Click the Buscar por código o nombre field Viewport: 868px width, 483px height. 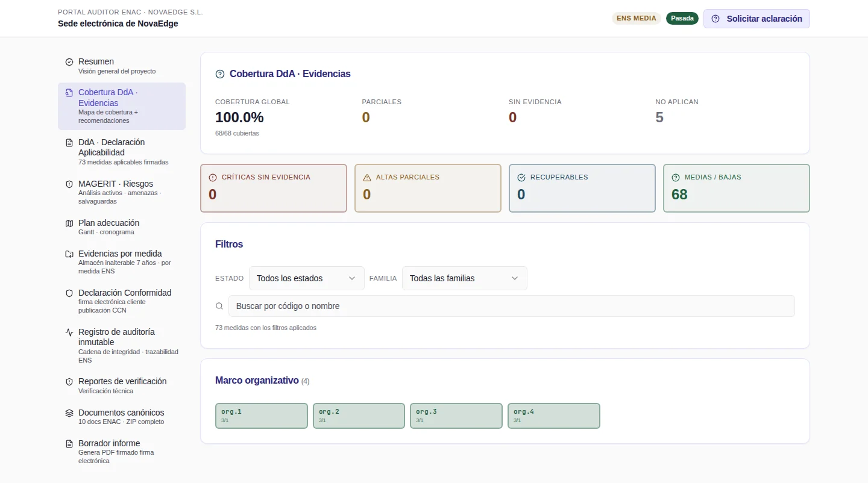[x=512, y=306]
